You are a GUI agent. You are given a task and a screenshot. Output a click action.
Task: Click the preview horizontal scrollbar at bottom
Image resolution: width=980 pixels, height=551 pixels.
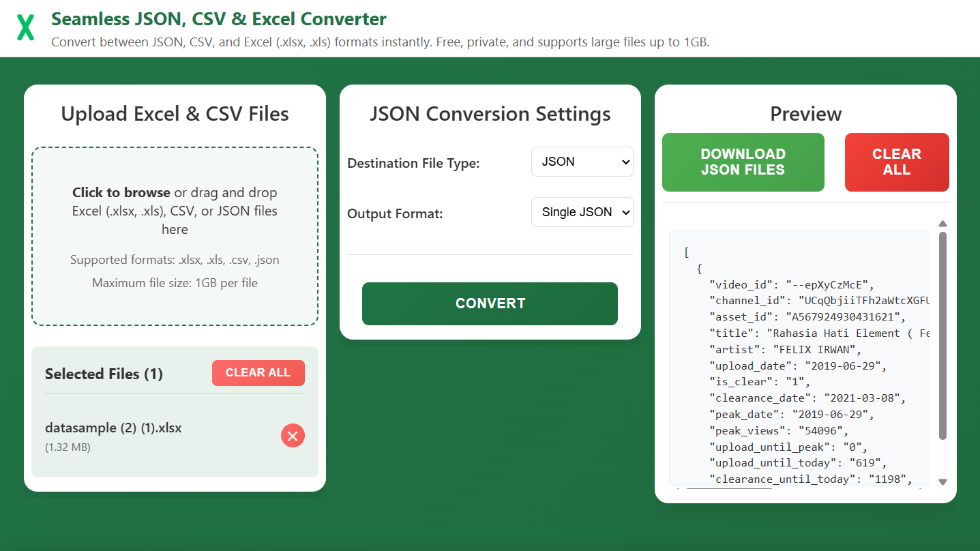tap(728, 487)
